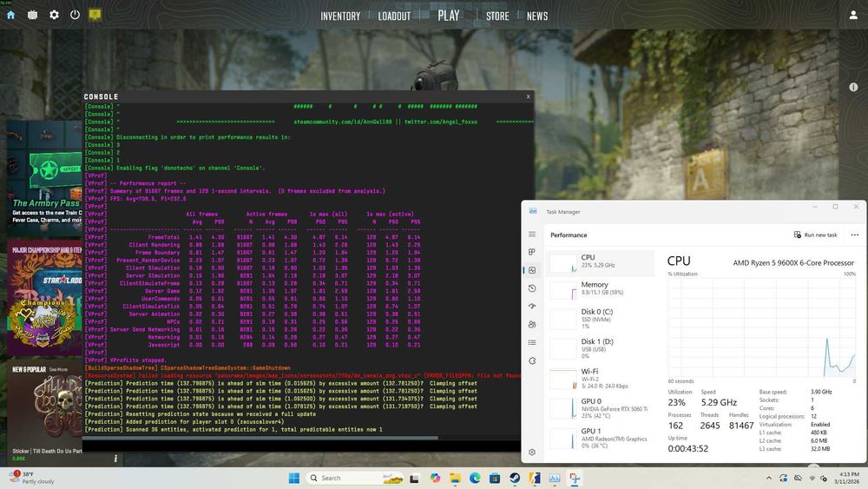Screen dimensions: 868x489
Task: Open Task Manager settings gear
Action: 532,452
